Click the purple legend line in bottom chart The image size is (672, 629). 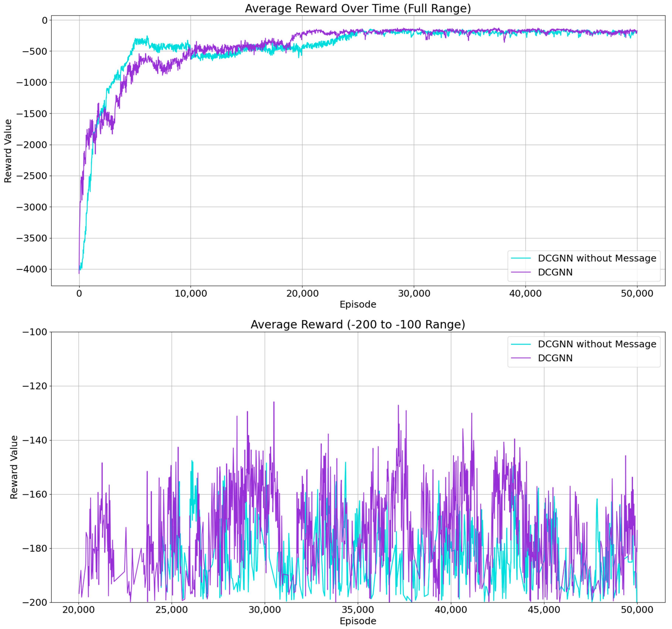point(521,358)
